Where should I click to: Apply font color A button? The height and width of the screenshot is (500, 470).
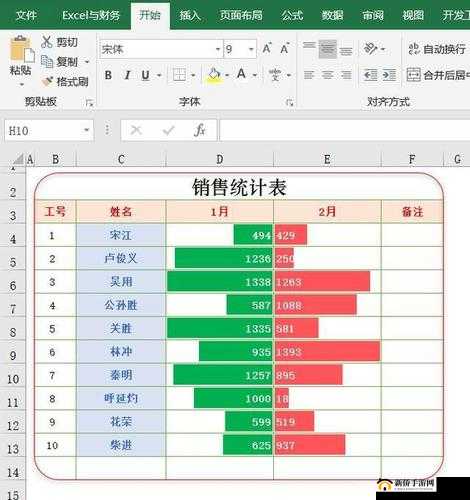[x=242, y=74]
